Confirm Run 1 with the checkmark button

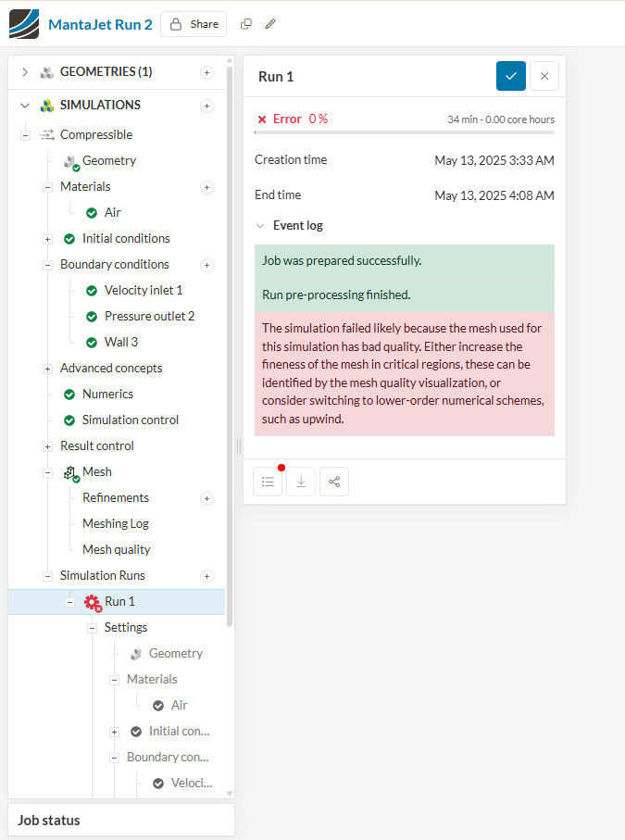pyautogui.click(x=511, y=76)
